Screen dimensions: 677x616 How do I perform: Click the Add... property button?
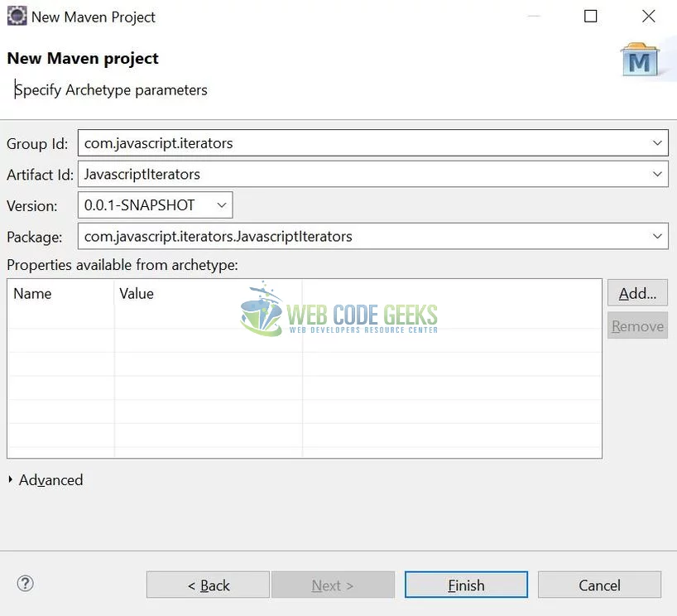tap(637, 293)
